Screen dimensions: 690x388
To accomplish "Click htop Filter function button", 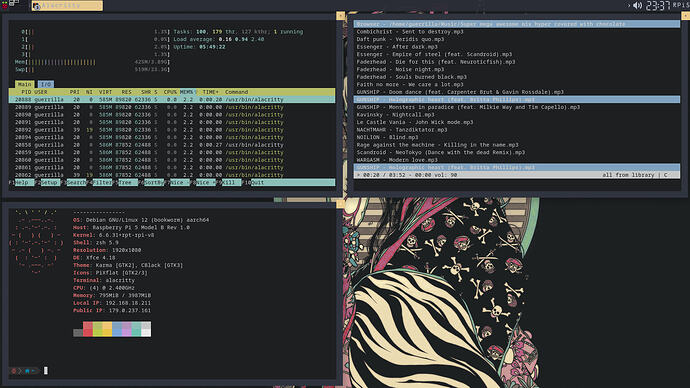I will click(x=102, y=182).
